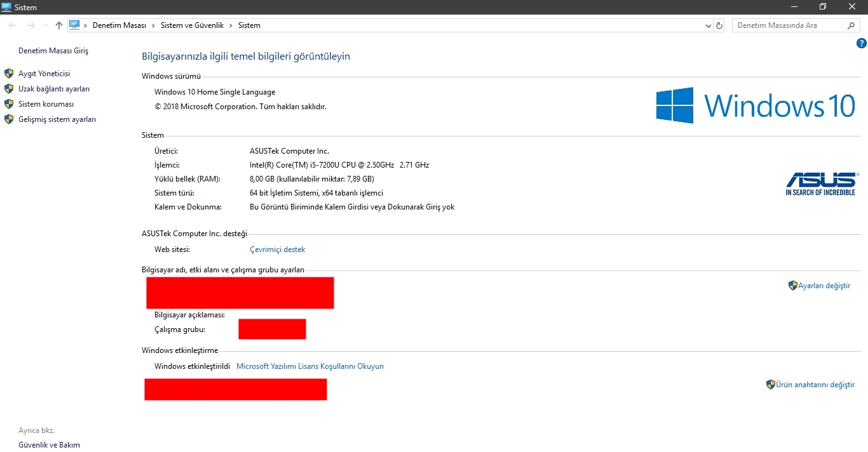This screenshot has height=452, width=868.
Task: Click shield icon beside Uzak bağlantı ayarları
Action: coord(9,89)
